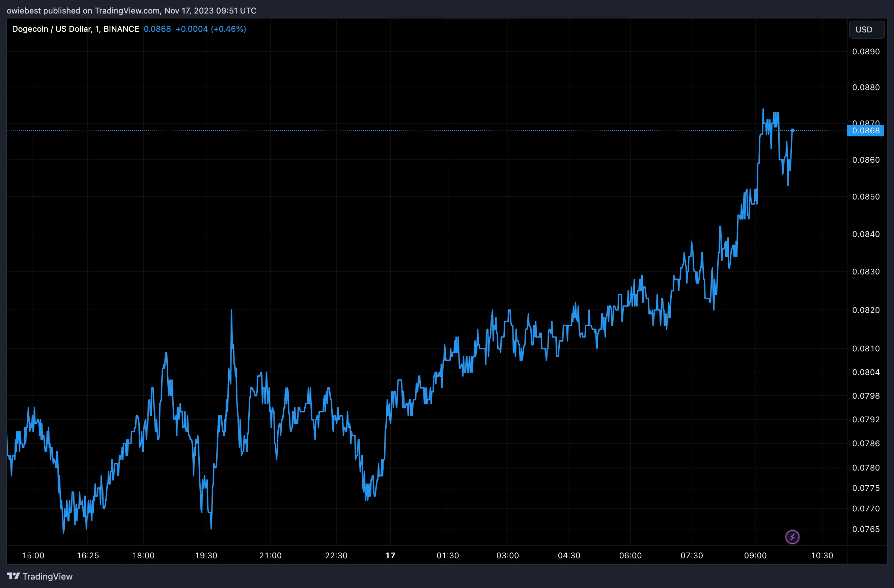Select the 15:00 timestamp on the time axis

click(33, 555)
